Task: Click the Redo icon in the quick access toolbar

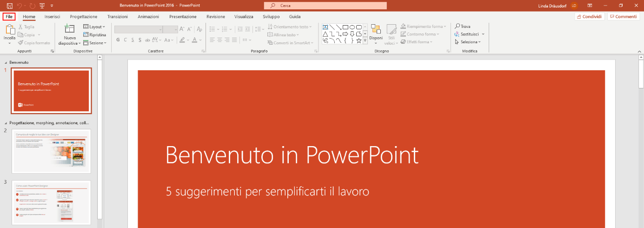Action: coord(32,5)
